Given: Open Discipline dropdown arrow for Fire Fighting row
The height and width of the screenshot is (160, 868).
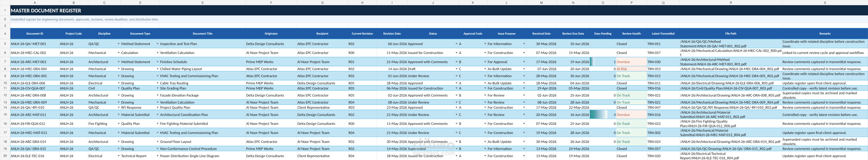Looking at the screenshot, I should point(119,124).
